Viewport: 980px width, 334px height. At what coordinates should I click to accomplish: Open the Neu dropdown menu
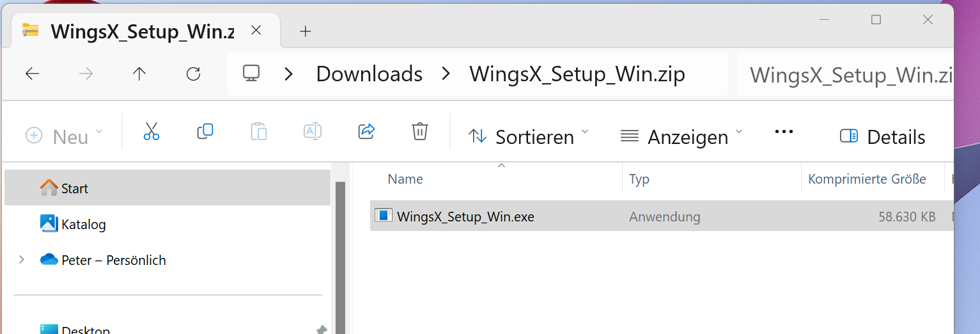[x=64, y=136]
